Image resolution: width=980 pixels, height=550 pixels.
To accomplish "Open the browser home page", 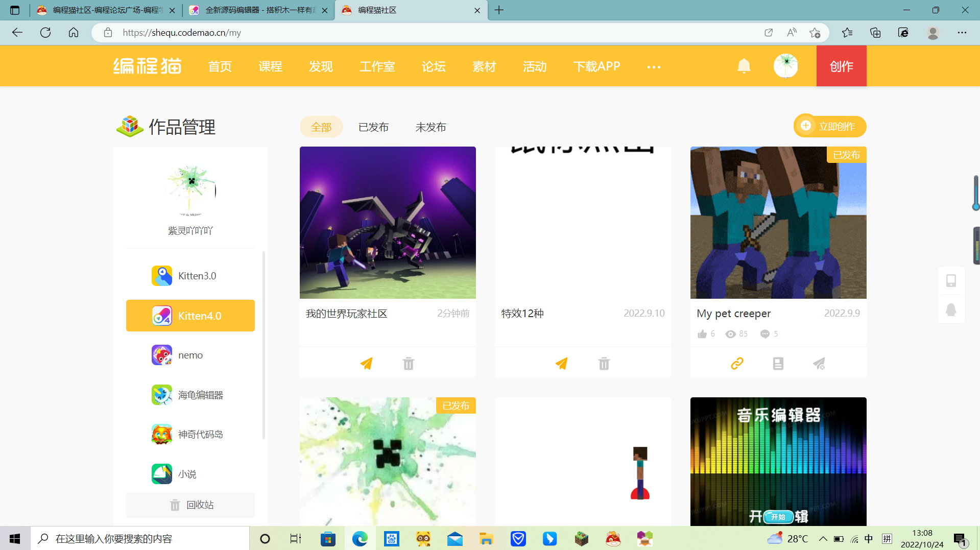I will (74, 33).
